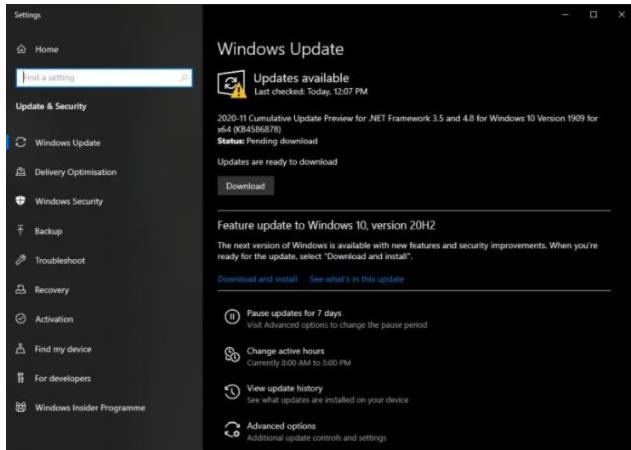Click the Windows Update page title
The height and width of the screenshot is (450, 631).
(x=280, y=49)
